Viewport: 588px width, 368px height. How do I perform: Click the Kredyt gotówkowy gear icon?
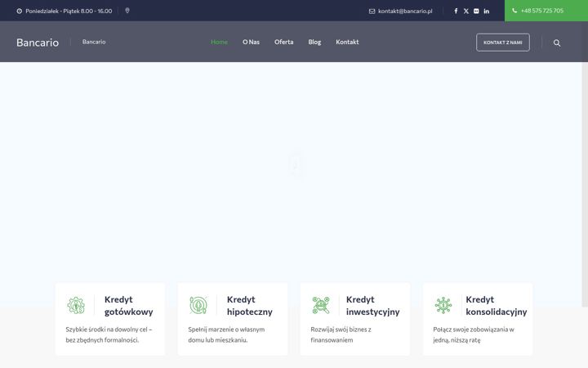click(x=76, y=305)
